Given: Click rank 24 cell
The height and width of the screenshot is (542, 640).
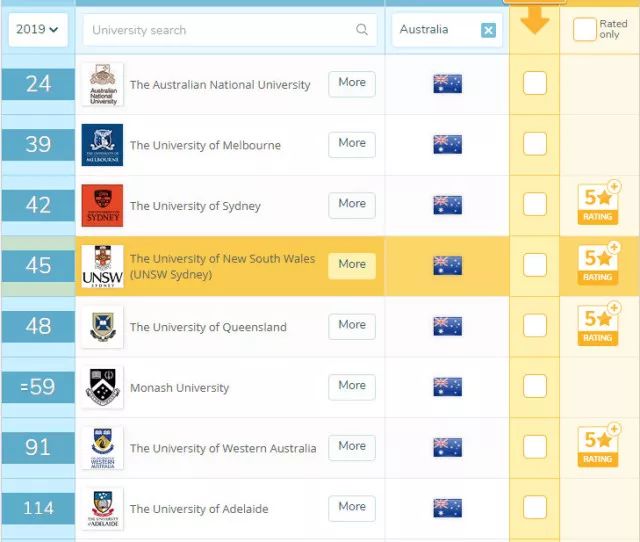Looking at the screenshot, I should [38, 84].
